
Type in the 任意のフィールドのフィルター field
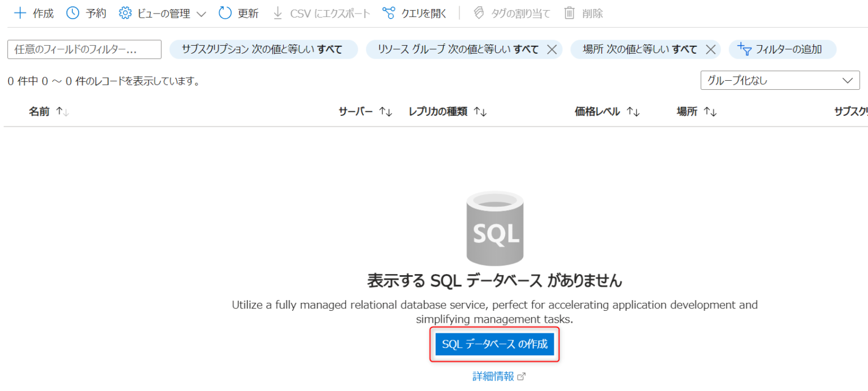coord(84,50)
